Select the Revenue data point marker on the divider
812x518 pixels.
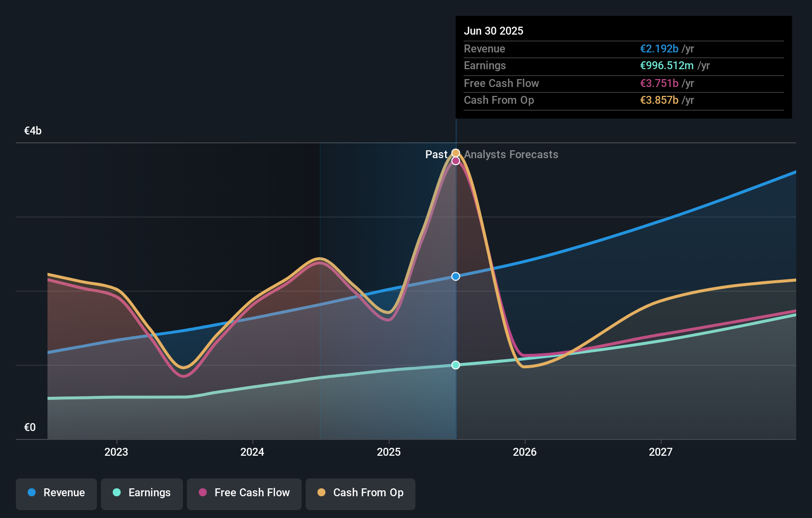455,276
